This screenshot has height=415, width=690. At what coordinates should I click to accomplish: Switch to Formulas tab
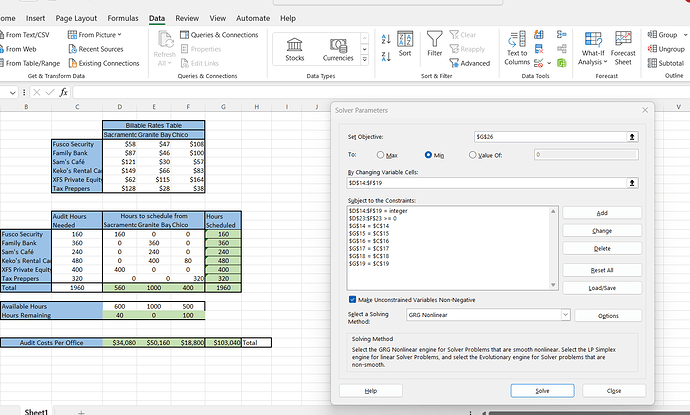123,18
